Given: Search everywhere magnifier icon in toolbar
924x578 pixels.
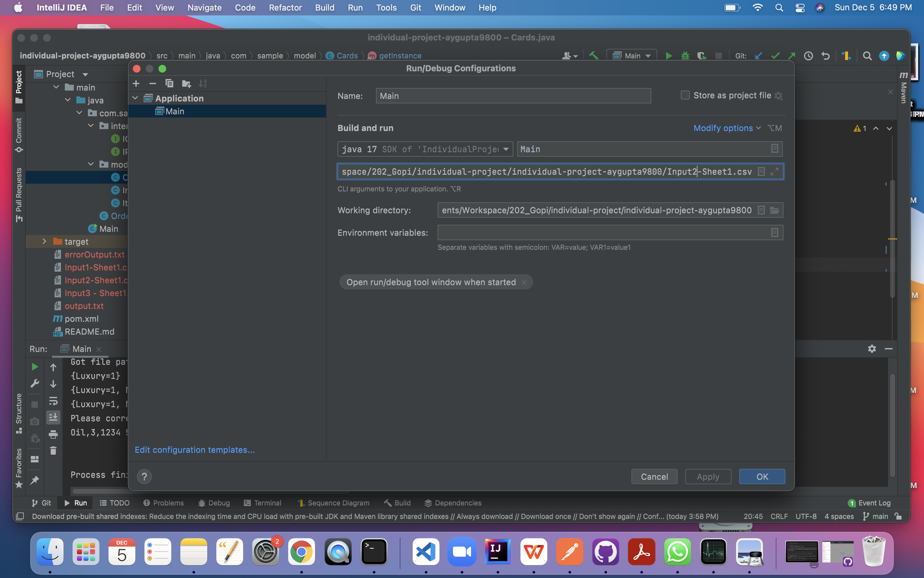Looking at the screenshot, I should (x=867, y=56).
